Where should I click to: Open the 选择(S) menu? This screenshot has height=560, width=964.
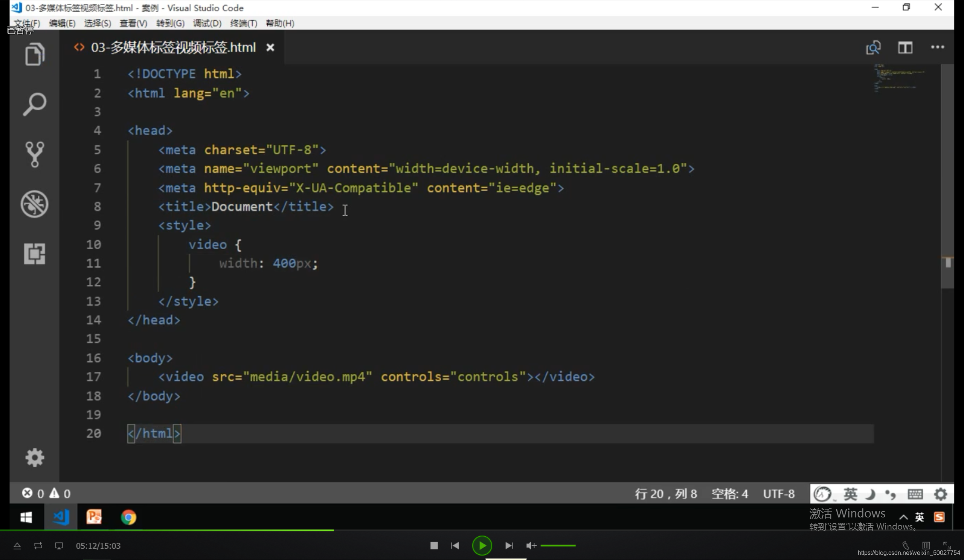[x=98, y=23]
